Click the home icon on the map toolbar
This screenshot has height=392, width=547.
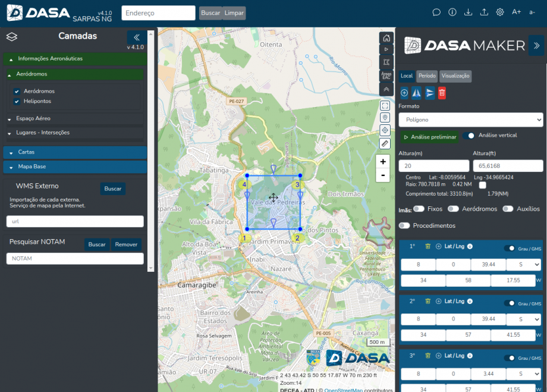[386, 37]
